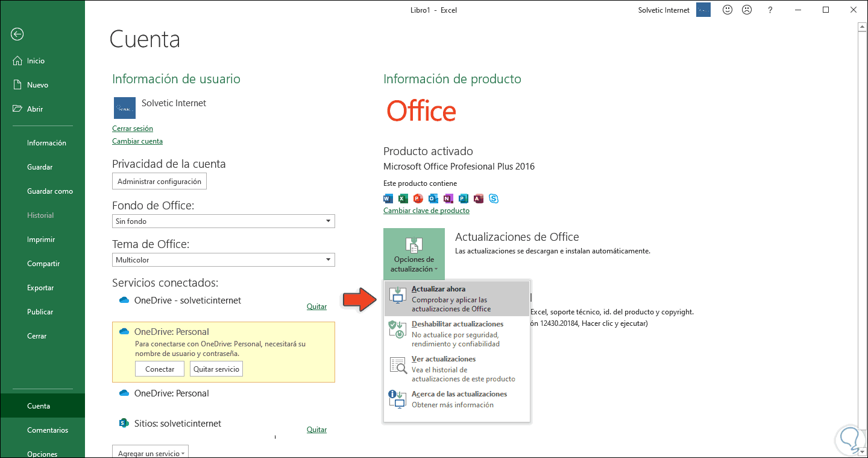Click the Servicios conectados heading

(165, 282)
